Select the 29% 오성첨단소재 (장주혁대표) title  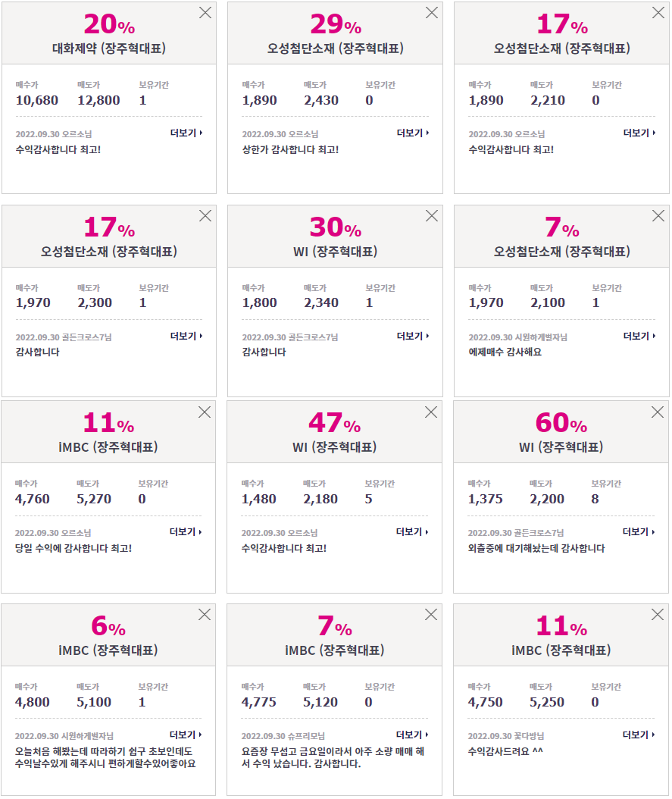point(336,49)
